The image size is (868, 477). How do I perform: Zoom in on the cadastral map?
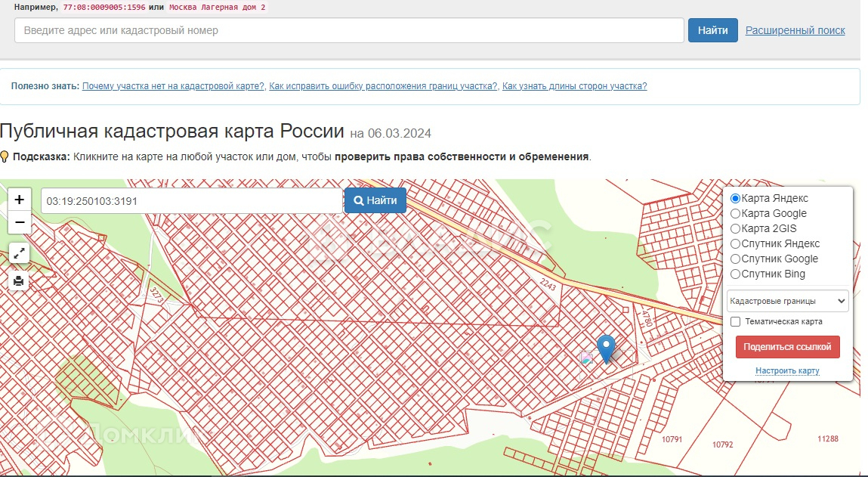tap(19, 200)
